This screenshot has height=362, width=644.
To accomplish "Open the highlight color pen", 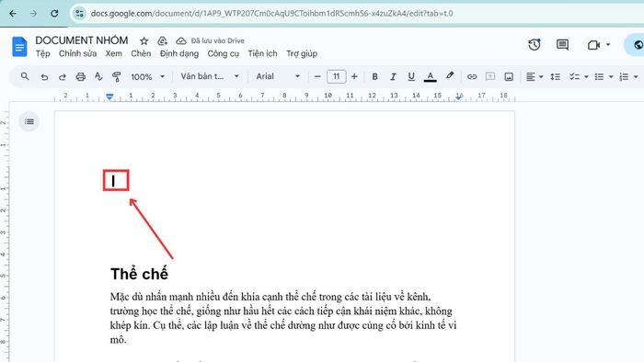I will coord(450,76).
